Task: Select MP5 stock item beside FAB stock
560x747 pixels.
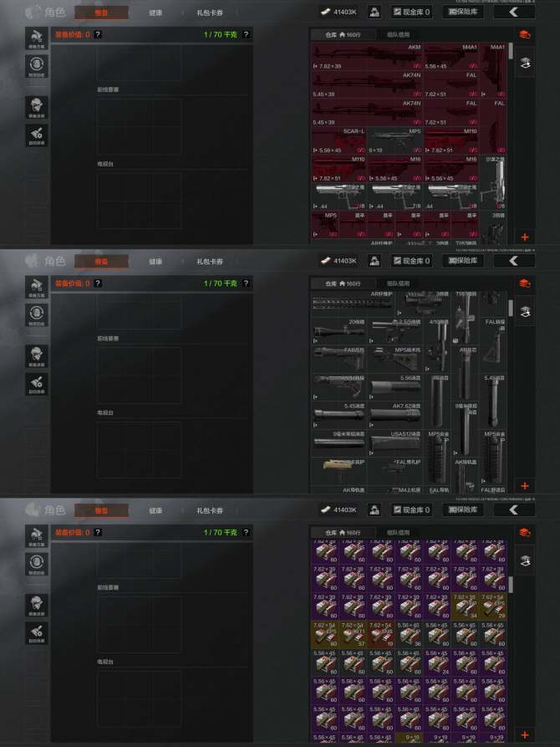Action: pyautogui.click(x=395, y=359)
